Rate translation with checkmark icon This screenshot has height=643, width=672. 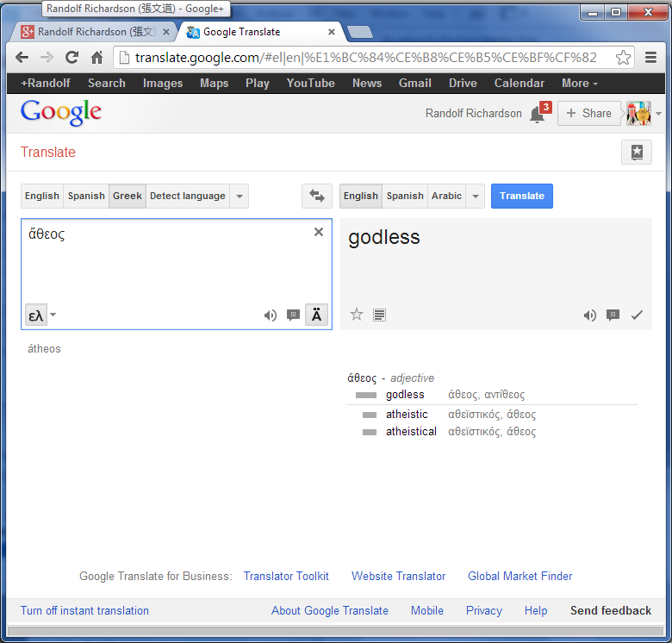pyautogui.click(x=637, y=315)
